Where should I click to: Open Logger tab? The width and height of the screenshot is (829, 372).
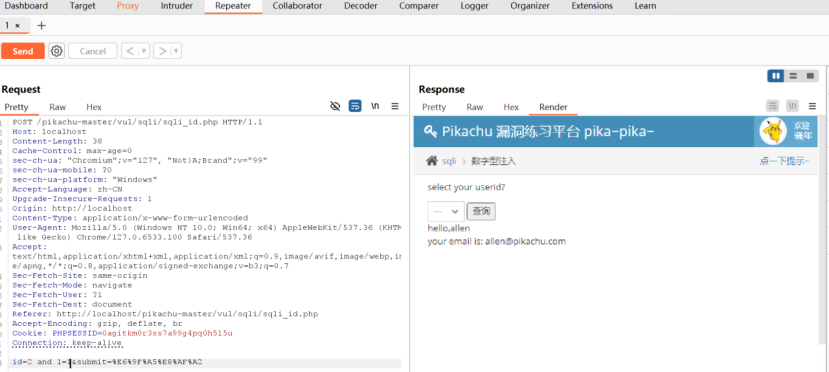(474, 6)
